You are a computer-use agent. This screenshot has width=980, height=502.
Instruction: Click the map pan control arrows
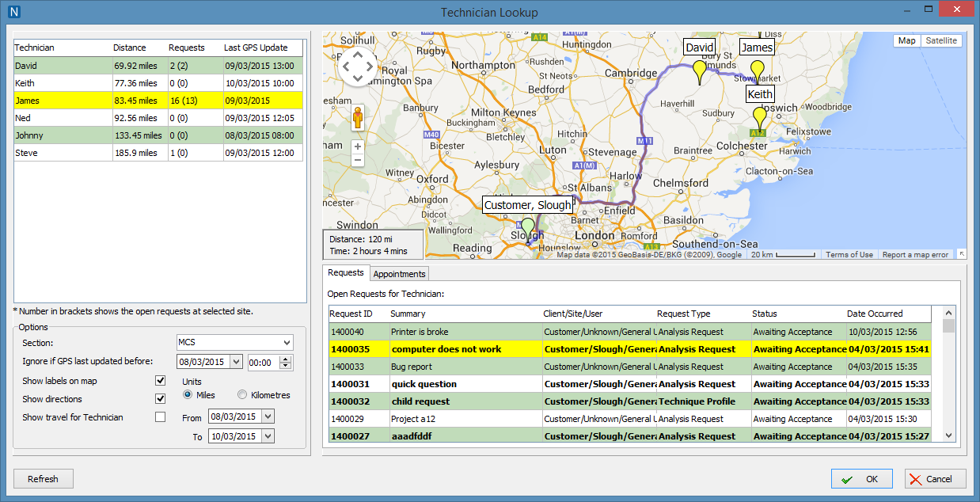(358, 67)
